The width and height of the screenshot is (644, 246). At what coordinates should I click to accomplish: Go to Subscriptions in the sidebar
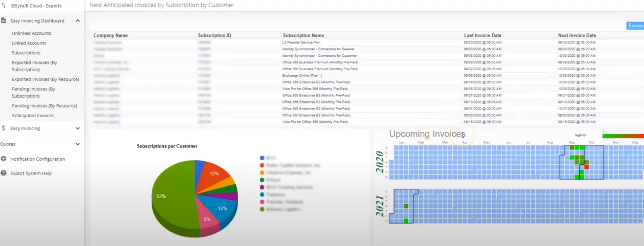26,53
